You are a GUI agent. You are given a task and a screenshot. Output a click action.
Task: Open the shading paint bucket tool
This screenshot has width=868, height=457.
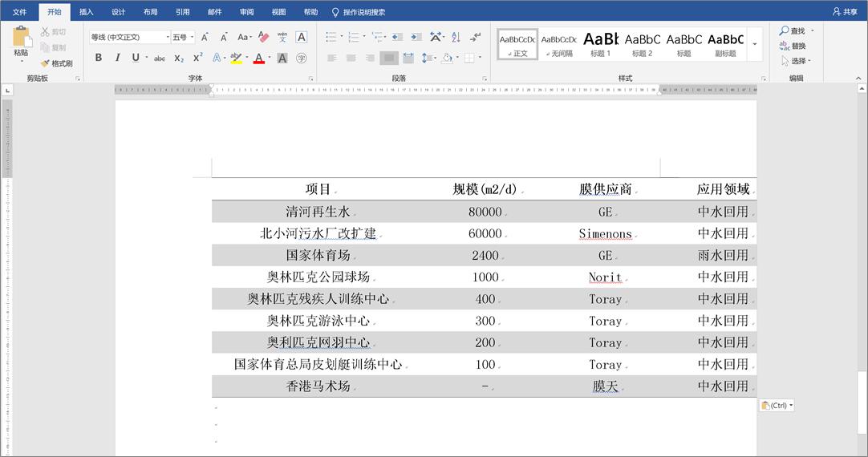pyautogui.click(x=447, y=58)
